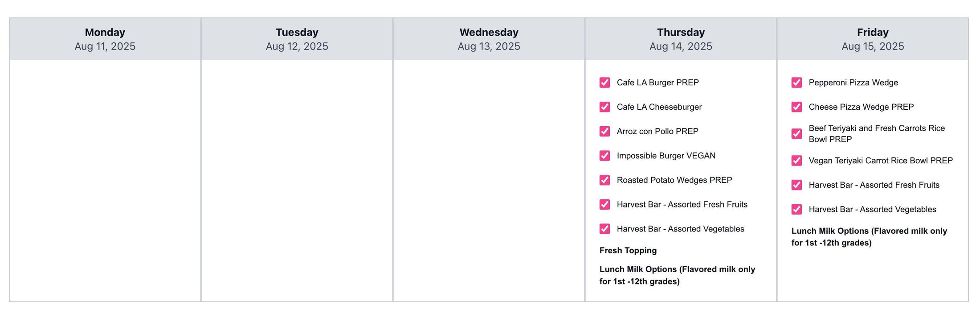
Task: Select the Monday Aug 11 column header
Action: [x=105, y=39]
